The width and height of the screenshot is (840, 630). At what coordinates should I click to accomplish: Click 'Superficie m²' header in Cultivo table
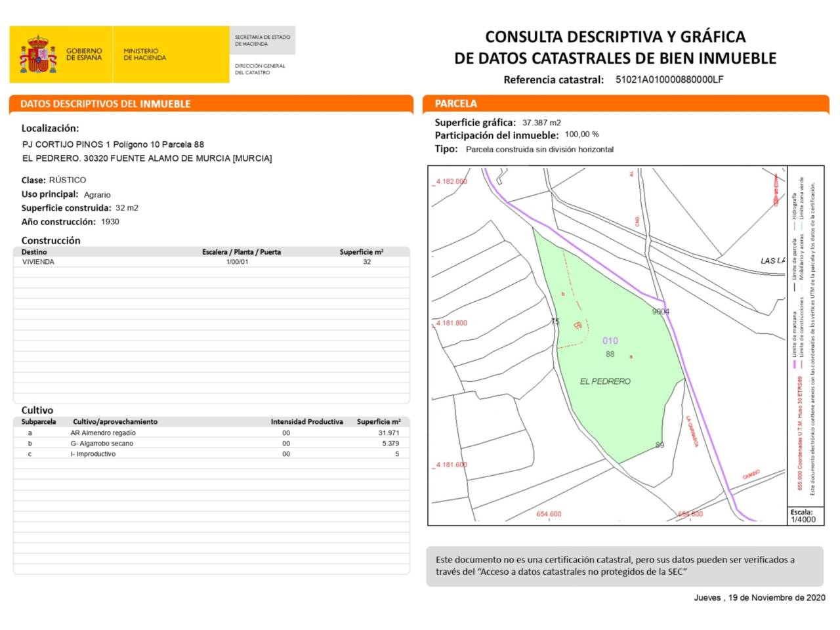[x=379, y=422]
